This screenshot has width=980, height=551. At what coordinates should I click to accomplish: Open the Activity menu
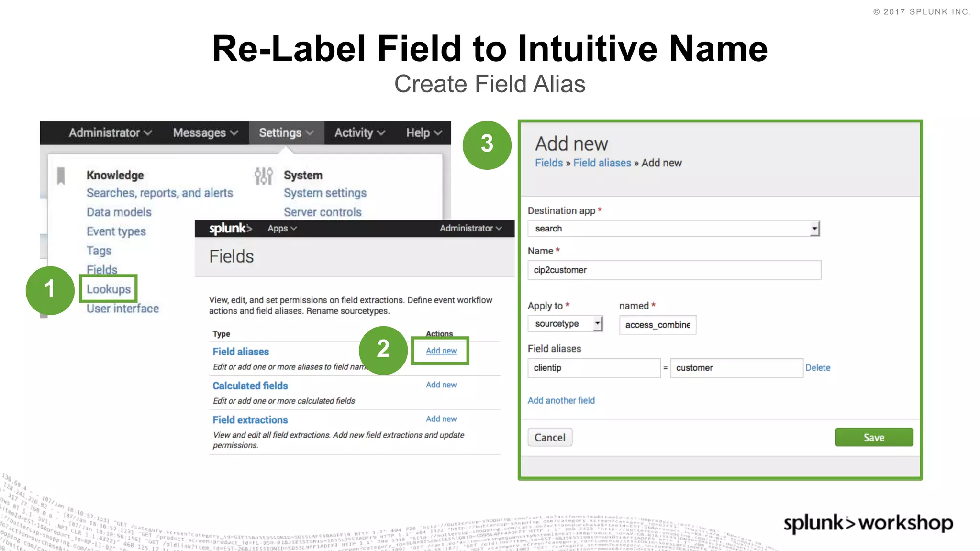[x=360, y=132]
